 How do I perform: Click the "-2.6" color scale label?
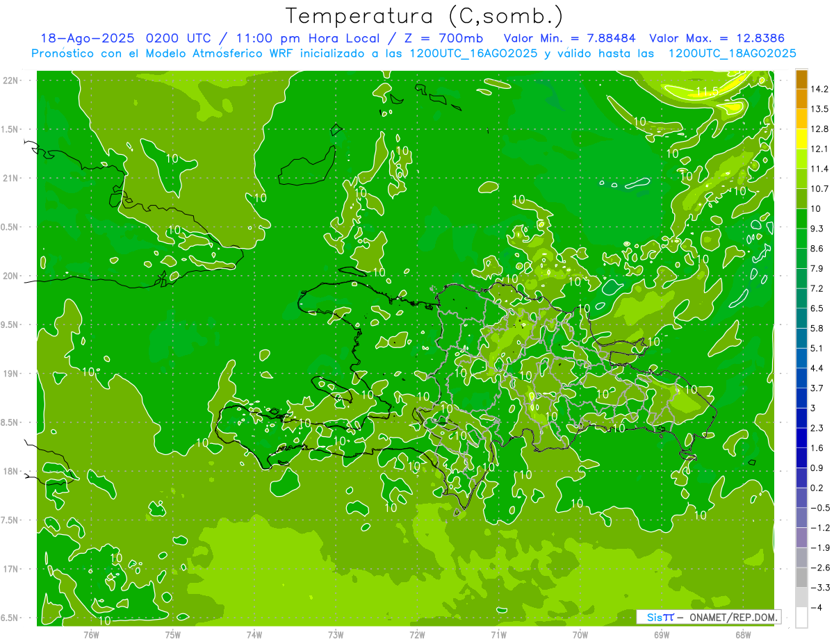(820, 568)
